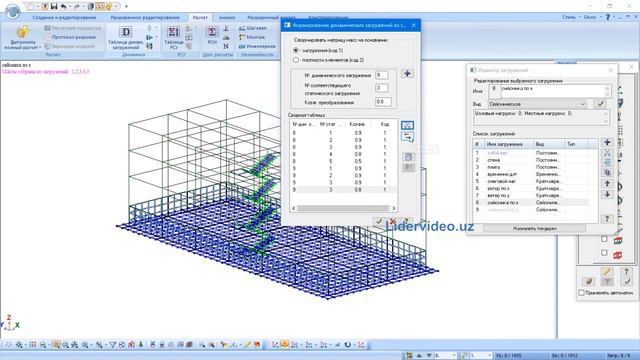This screenshot has width=640, height=360.
Task: Click Имя field with сейсмика по x
Action: [x=549, y=91]
